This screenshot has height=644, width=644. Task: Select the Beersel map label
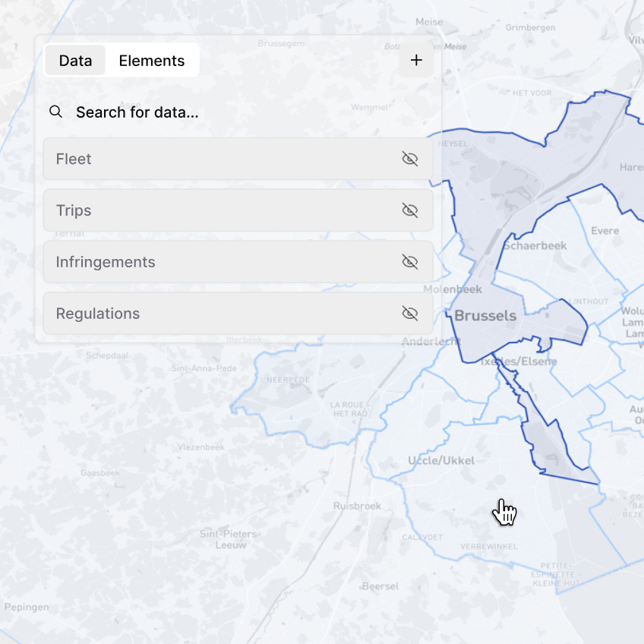pos(380,586)
